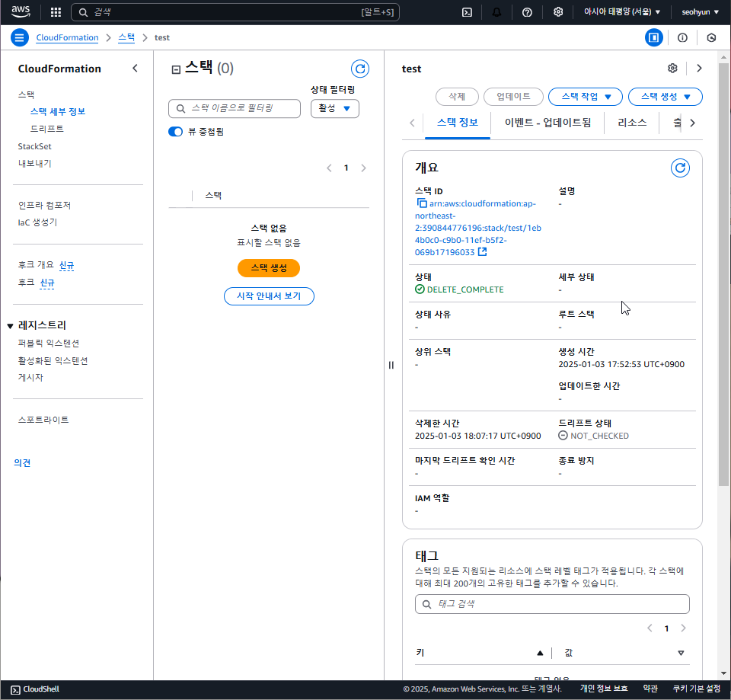This screenshot has height=700, width=731.
Task: Open the status filter dropdown showing 활성
Action: 335,109
